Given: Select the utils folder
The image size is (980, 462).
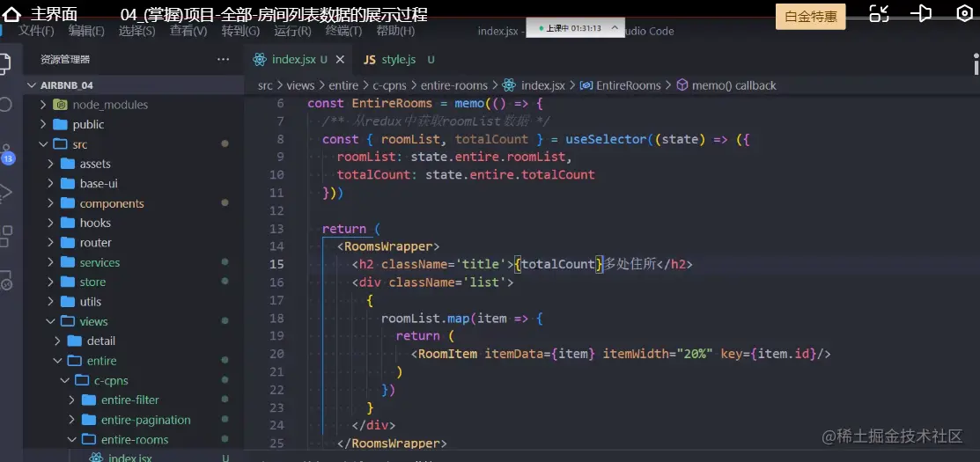Looking at the screenshot, I should point(91,302).
